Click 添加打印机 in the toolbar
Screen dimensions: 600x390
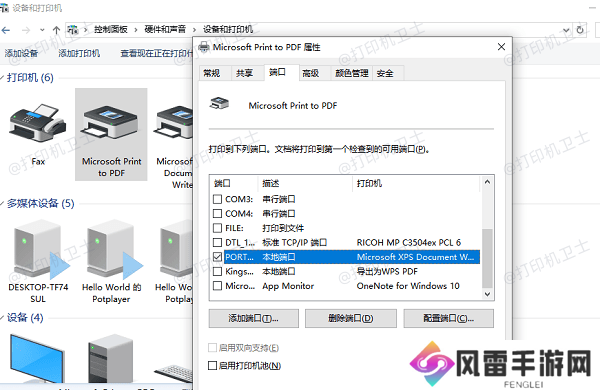pyautogui.click(x=79, y=53)
